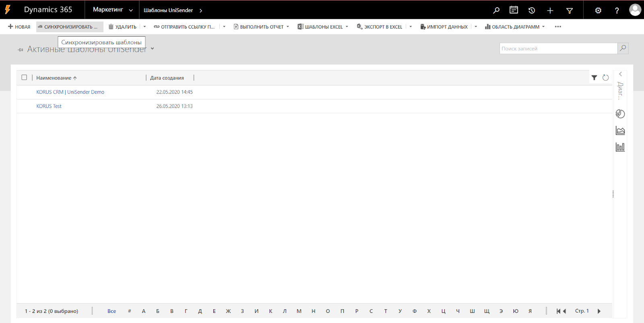The height and width of the screenshot is (323, 644).
Task: Select bar chart icon in chart pane
Action: click(620, 147)
